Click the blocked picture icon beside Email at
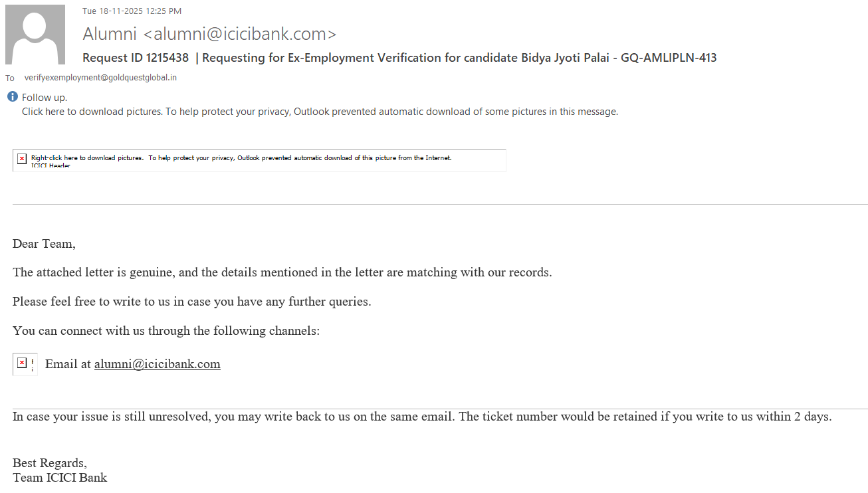The image size is (868, 493). tap(22, 363)
